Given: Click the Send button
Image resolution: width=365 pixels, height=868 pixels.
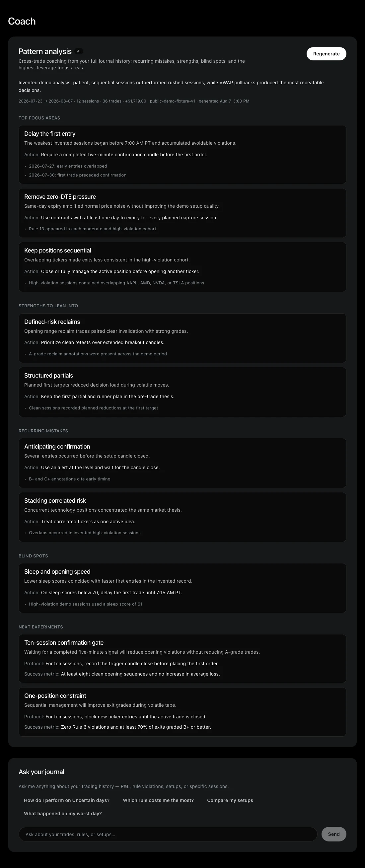Looking at the screenshot, I should tap(334, 834).
